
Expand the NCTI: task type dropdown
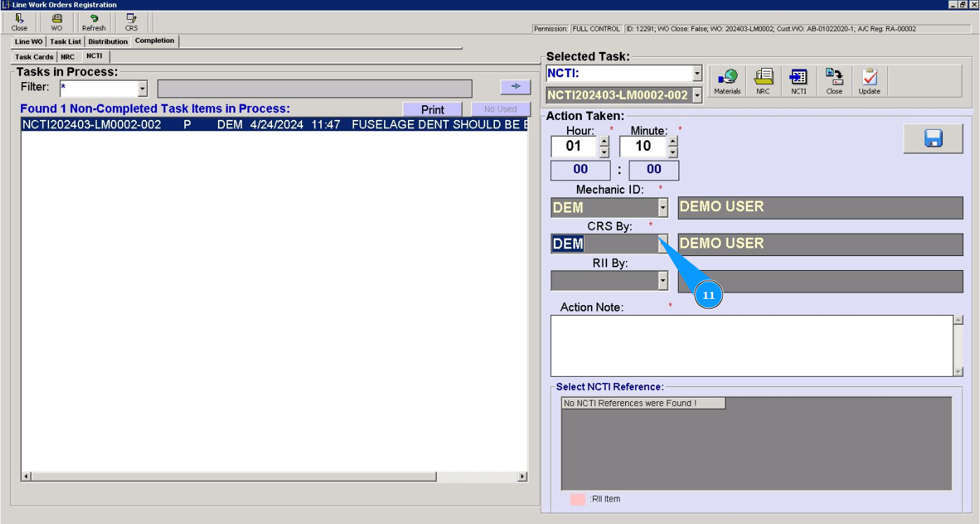(x=697, y=74)
